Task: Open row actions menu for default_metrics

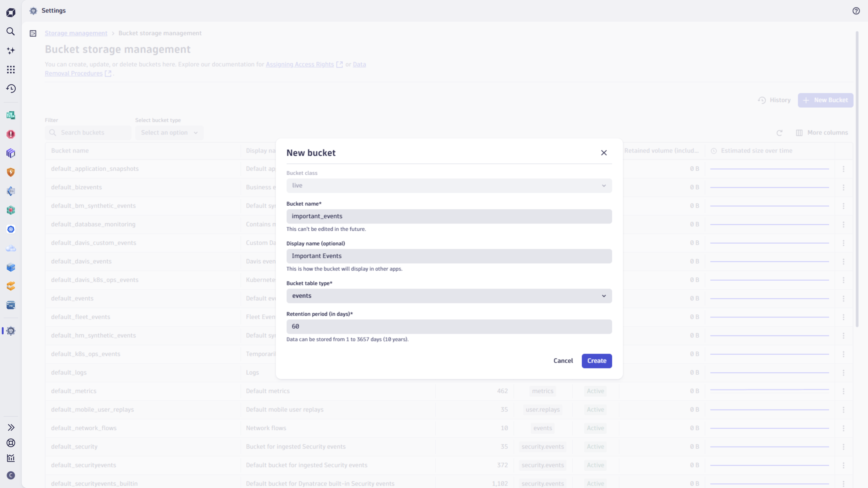Action: [843, 391]
